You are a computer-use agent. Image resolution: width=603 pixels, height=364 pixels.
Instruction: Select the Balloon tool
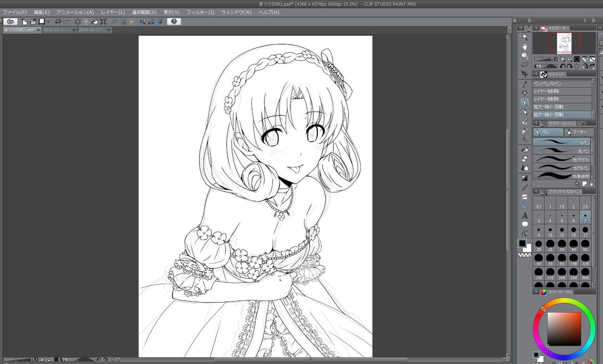coord(525,224)
